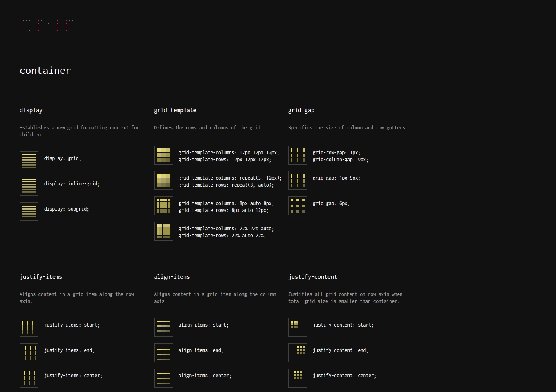
Task: Click 'align-items: end;' text
Action: pyautogui.click(x=201, y=350)
